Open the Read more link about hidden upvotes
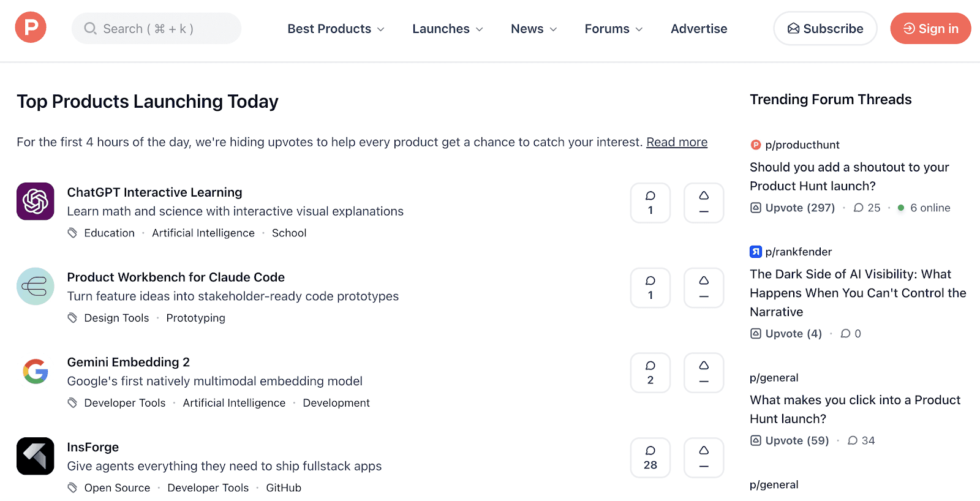Image resolution: width=980 pixels, height=501 pixels. point(676,141)
